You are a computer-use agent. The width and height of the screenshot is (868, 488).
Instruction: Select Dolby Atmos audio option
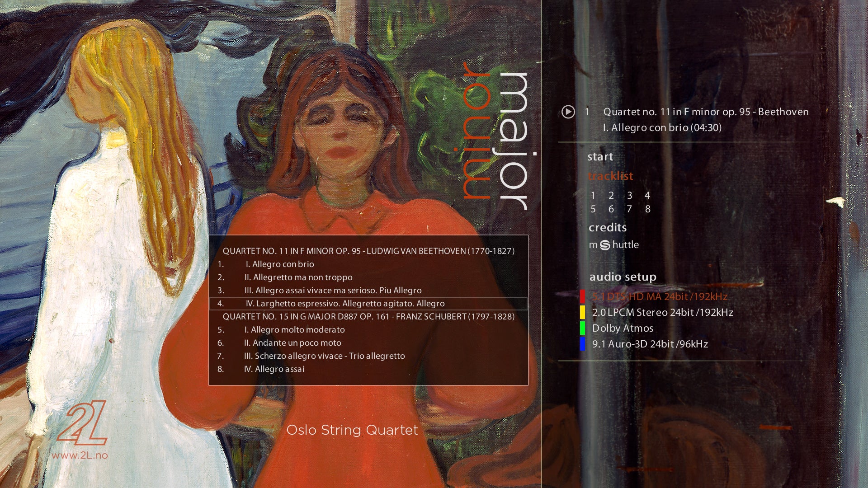click(623, 328)
